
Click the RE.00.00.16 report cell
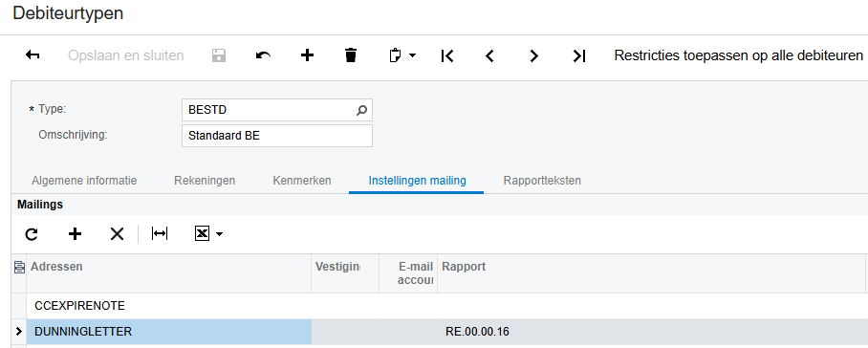coord(652,332)
